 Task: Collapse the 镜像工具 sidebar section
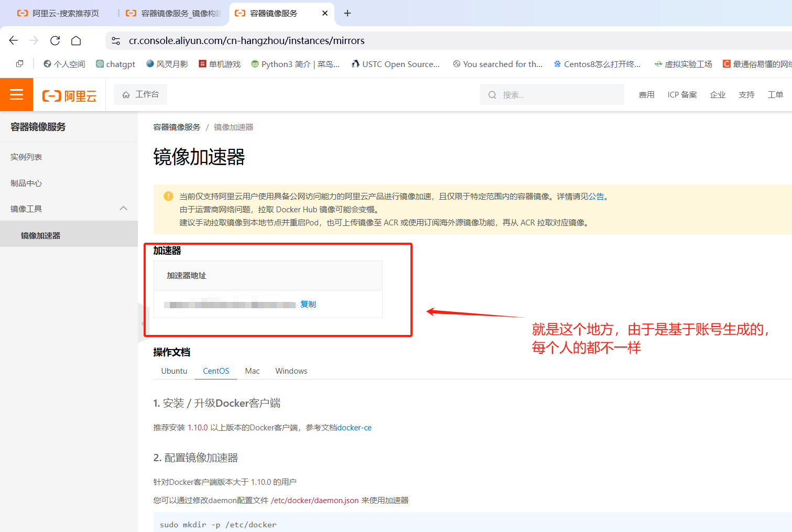pos(123,209)
